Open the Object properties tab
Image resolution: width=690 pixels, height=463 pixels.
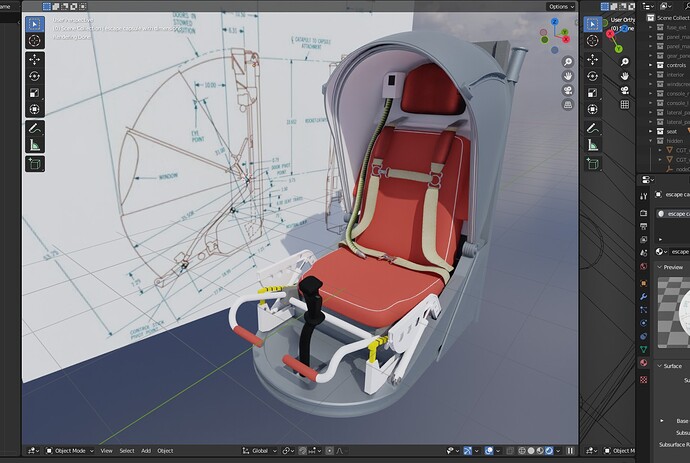[643, 283]
